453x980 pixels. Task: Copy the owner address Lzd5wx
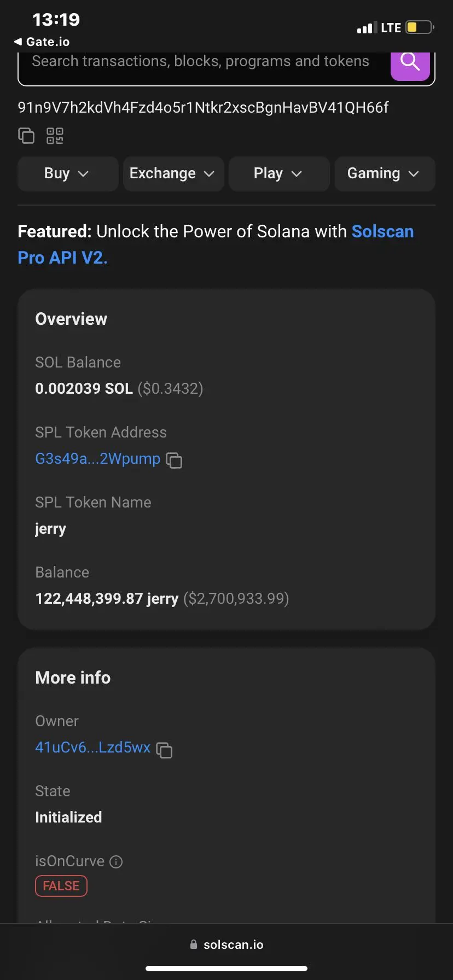[x=164, y=750]
